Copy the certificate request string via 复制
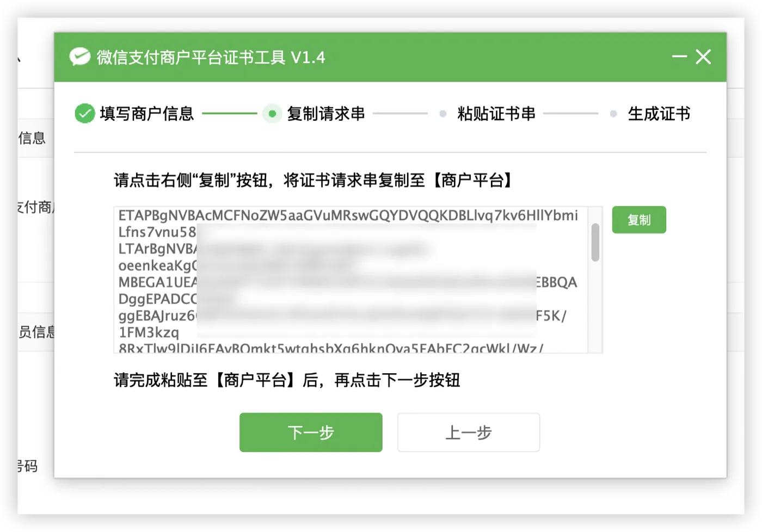 (x=639, y=220)
